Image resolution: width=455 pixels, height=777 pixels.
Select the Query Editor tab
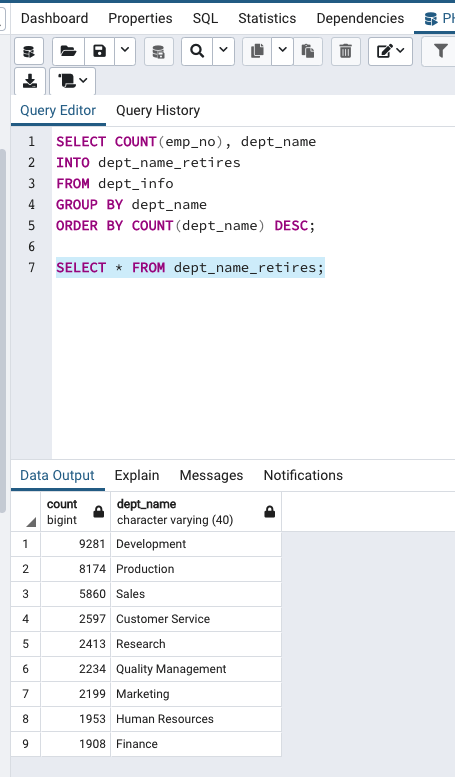(x=58, y=111)
